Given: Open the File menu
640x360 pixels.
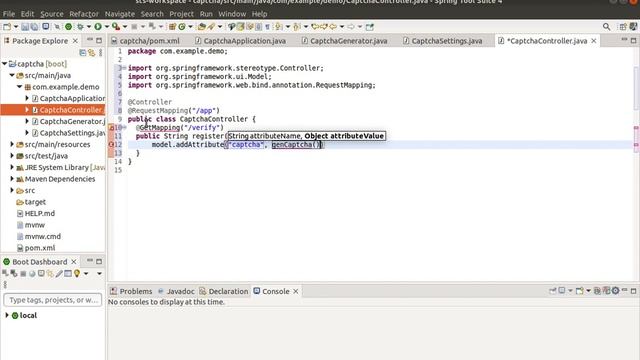Looking at the screenshot, I should pos(9,14).
